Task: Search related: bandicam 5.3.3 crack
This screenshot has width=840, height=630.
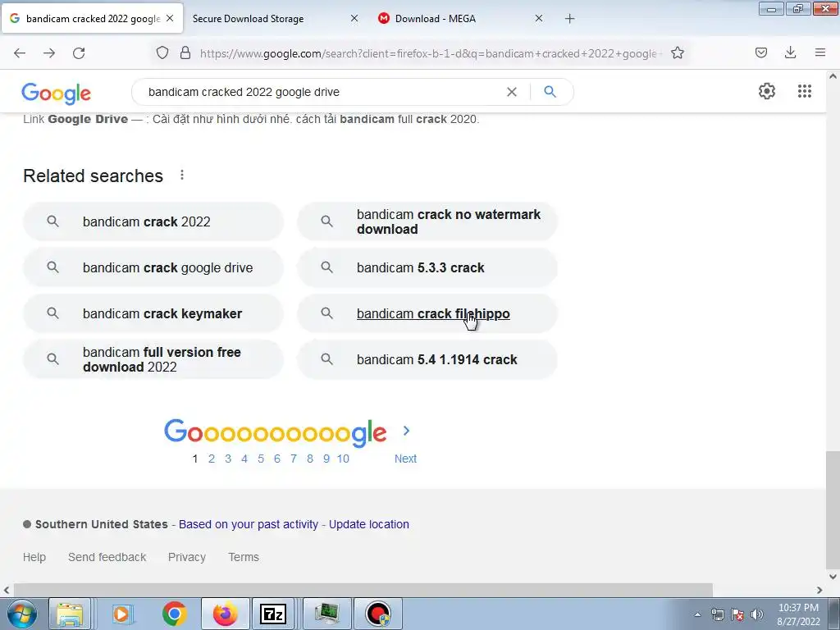Action: coord(427,268)
